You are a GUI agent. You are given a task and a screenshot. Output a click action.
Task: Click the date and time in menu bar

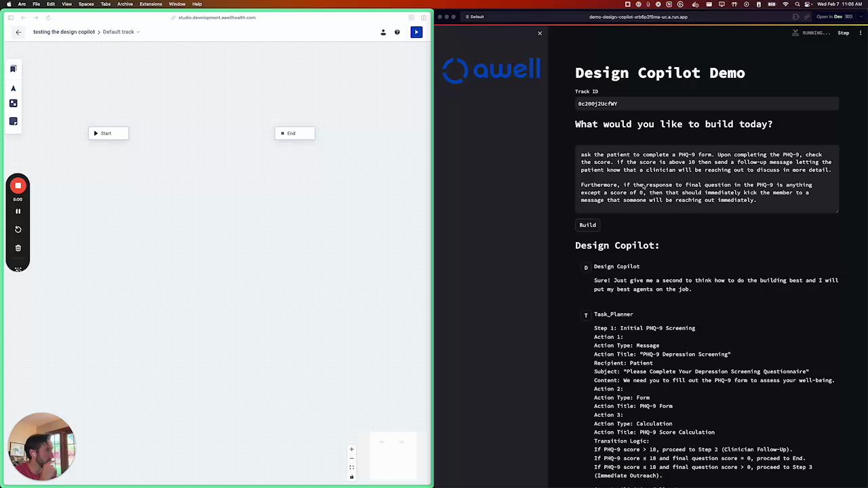[x=840, y=4]
